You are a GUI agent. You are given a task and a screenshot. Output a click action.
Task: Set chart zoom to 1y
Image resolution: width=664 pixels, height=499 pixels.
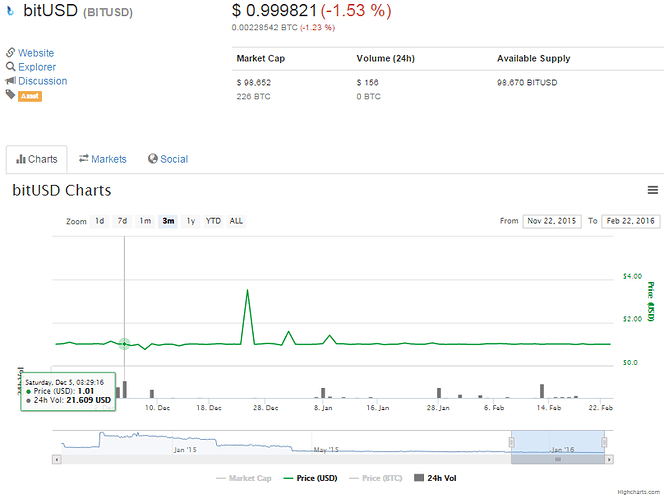191,221
